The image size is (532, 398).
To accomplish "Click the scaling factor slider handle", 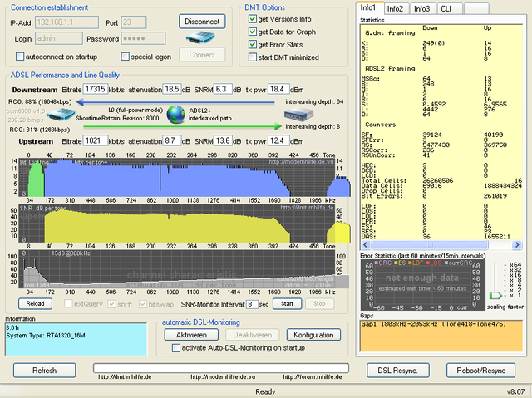I will [x=495, y=296].
